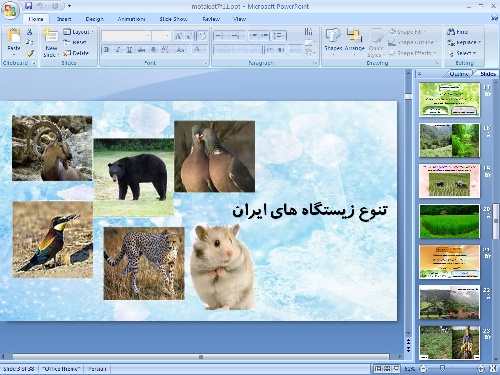Viewport: 500px width, 375px height.
Task: Click Find in the Editing group
Action: [458, 32]
